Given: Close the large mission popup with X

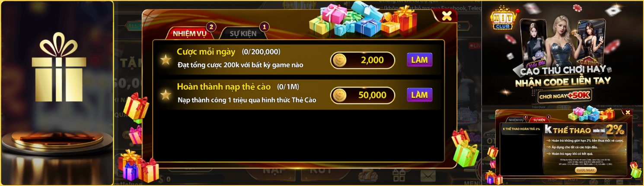Looking at the screenshot, I should 447,16.
